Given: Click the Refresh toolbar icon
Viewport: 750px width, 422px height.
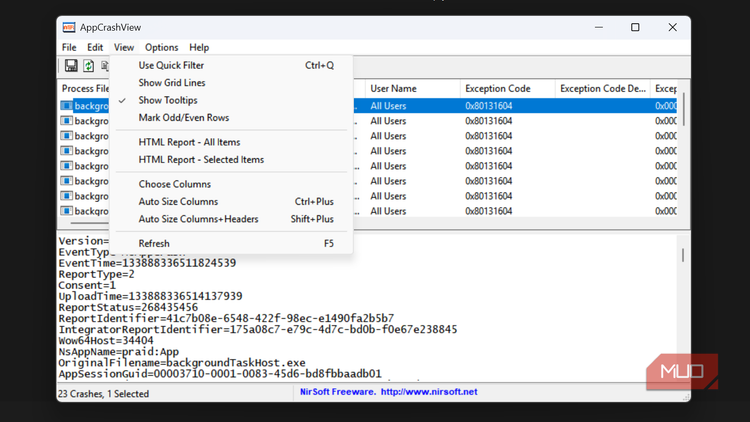Looking at the screenshot, I should click(x=88, y=66).
